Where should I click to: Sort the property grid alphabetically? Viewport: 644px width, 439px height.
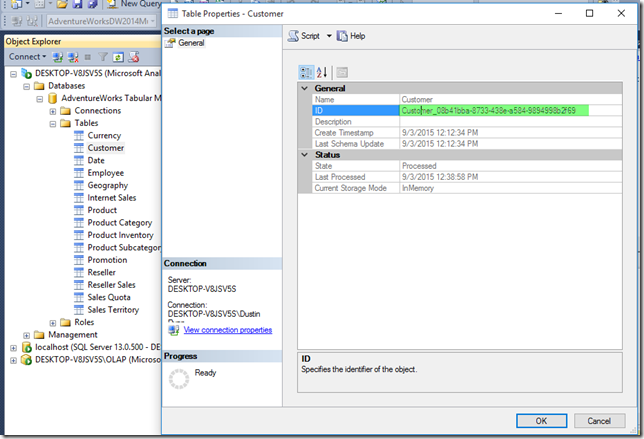(x=322, y=73)
